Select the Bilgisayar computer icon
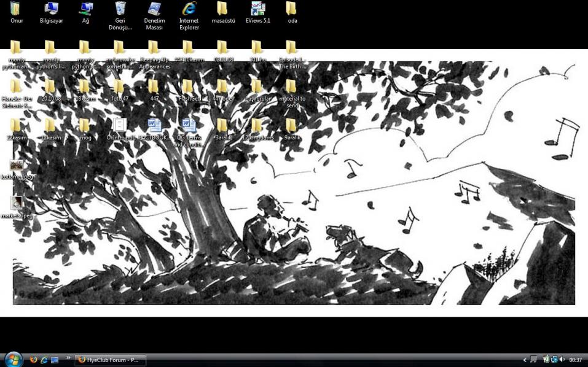 point(51,10)
